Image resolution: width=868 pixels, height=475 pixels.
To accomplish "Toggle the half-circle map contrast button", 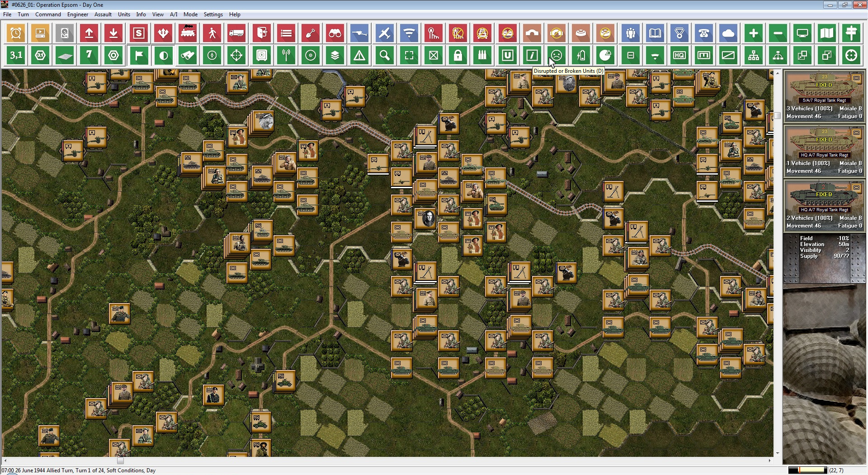I will coord(163,56).
